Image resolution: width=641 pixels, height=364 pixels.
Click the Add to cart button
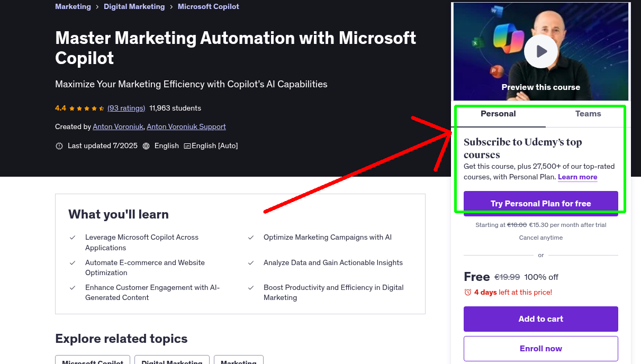pyautogui.click(x=541, y=319)
